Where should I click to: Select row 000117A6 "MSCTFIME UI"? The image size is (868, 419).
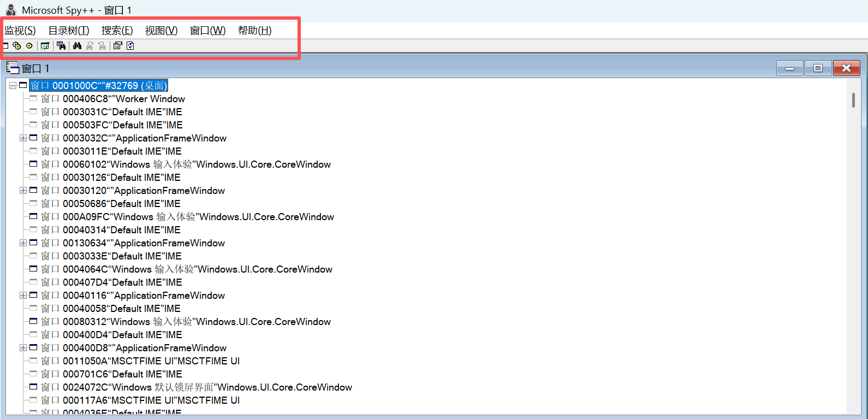coord(140,400)
